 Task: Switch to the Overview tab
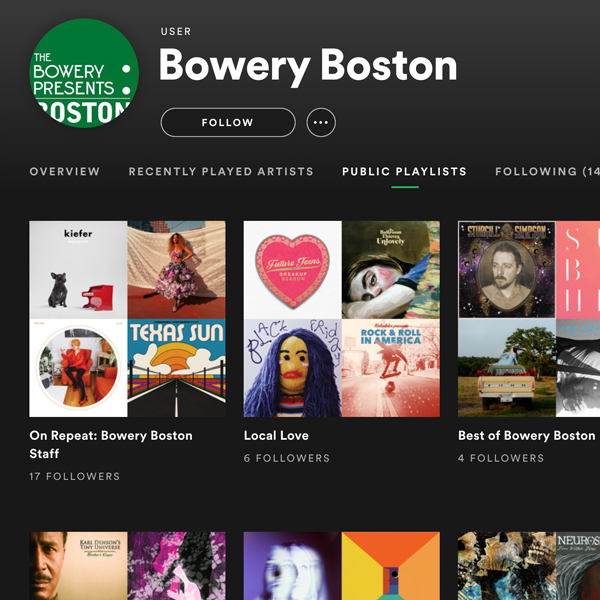(65, 172)
